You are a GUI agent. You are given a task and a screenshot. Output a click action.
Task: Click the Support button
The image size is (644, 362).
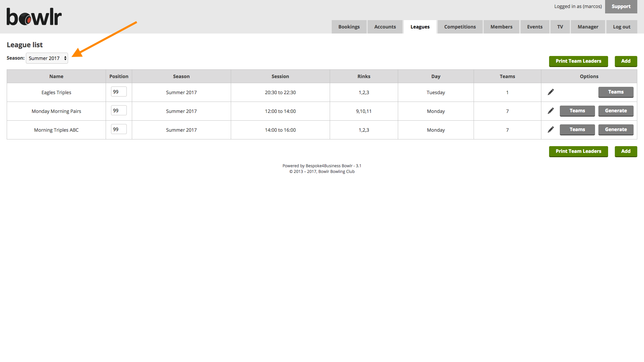tap(621, 7)
